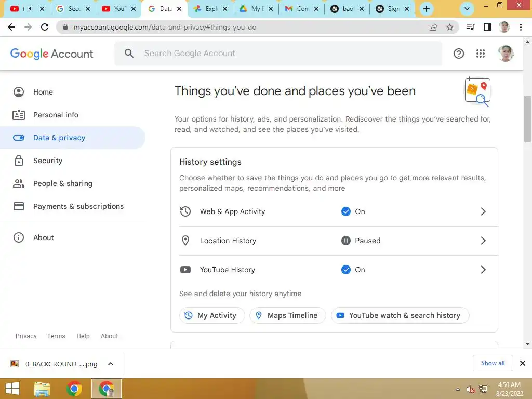The width and height of the screenshot is (532, 399).
Task: Click the YouTube History play icon
Action: (185, 270)
